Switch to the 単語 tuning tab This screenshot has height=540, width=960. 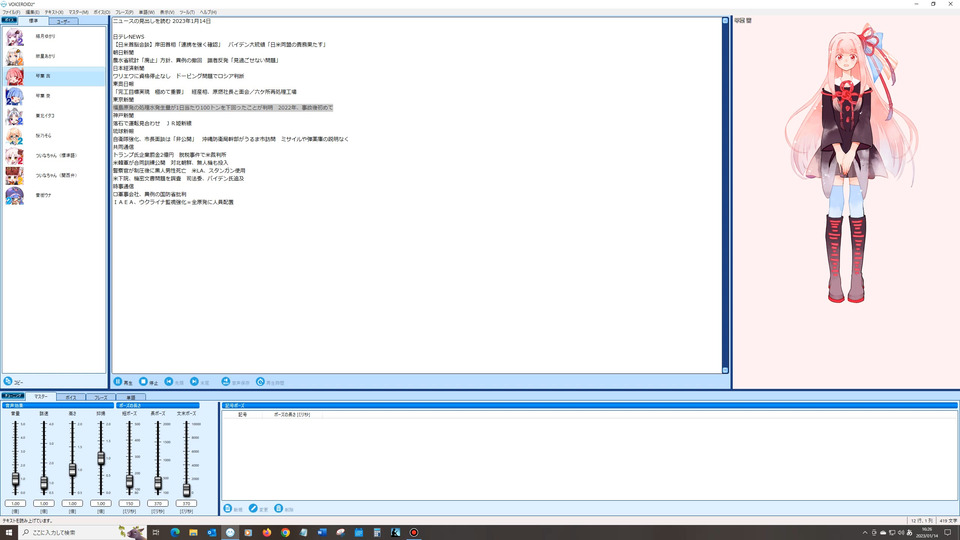130,397
